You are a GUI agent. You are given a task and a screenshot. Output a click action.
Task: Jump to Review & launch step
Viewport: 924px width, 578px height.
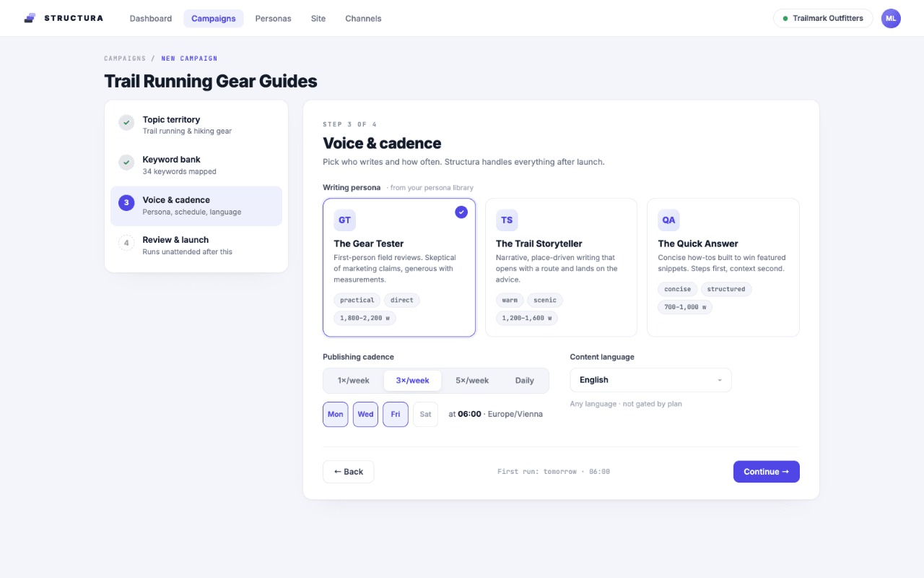click(196, 246)
